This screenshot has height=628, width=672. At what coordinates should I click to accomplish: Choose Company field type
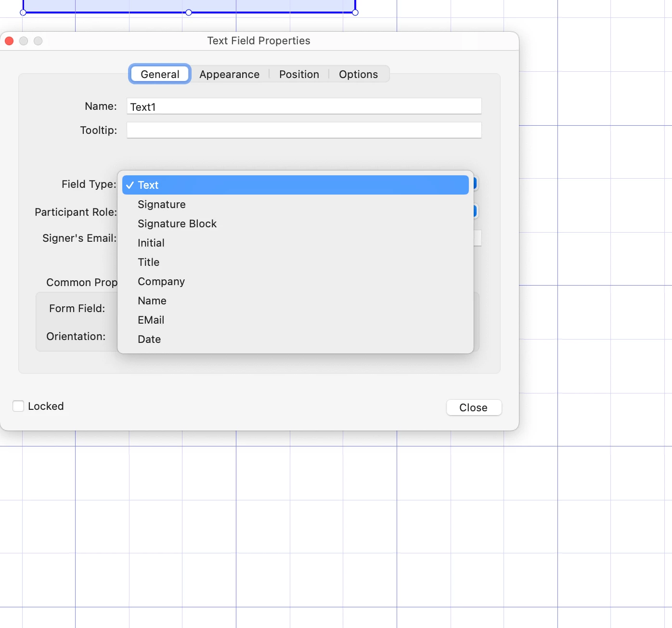[x=296, y=281]
